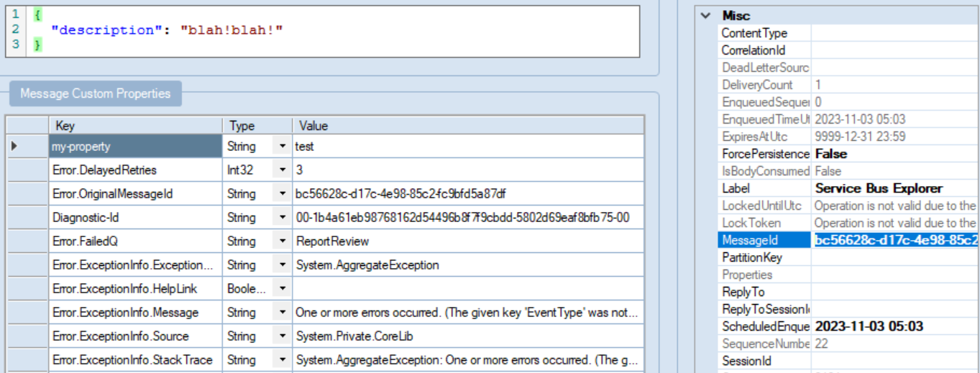
Task: Select the Error.ExceptionInfo.Source key cell
Action: point(135,336)
